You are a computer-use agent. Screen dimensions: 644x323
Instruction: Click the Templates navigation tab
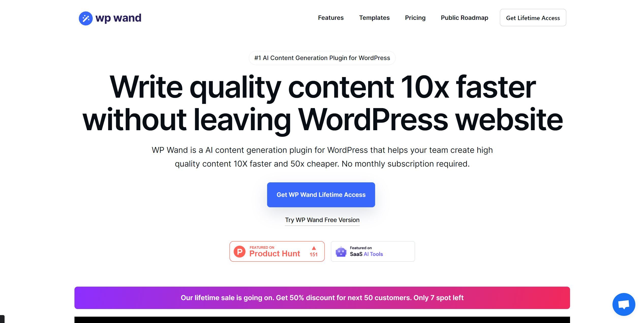click(374, 17)
